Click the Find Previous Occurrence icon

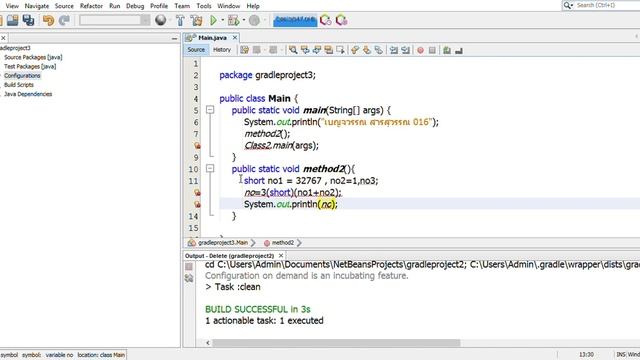(x=305, y=50)
